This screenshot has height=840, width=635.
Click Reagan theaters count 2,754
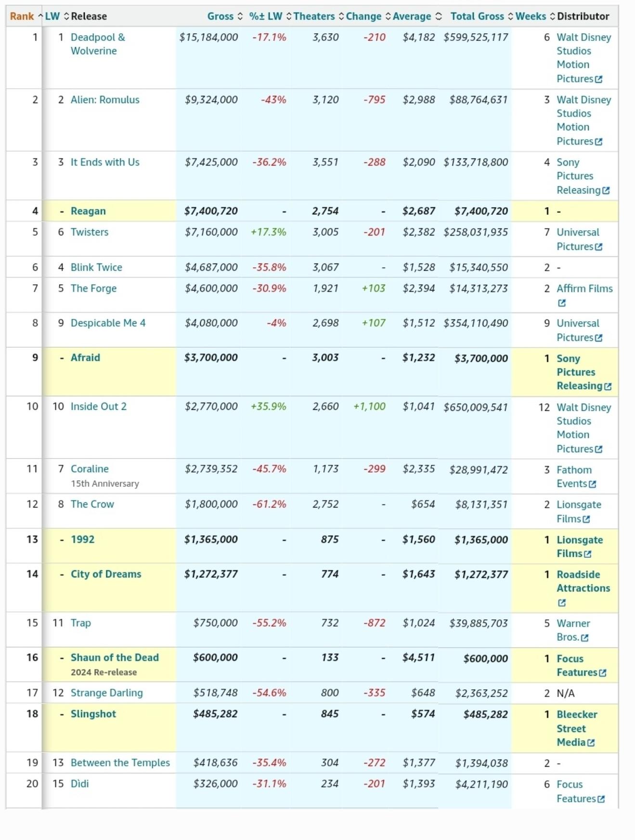click(325, 211)
